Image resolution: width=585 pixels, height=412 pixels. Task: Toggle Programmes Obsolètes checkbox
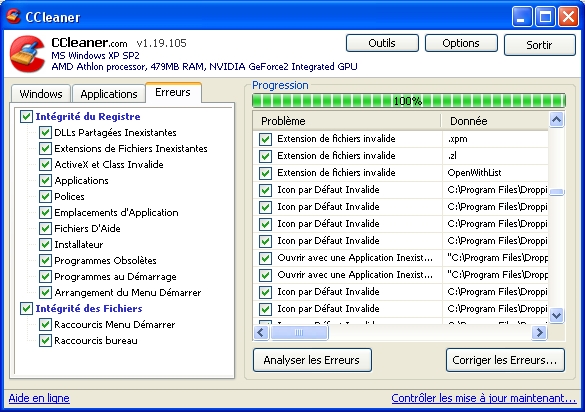pos(45,260)
